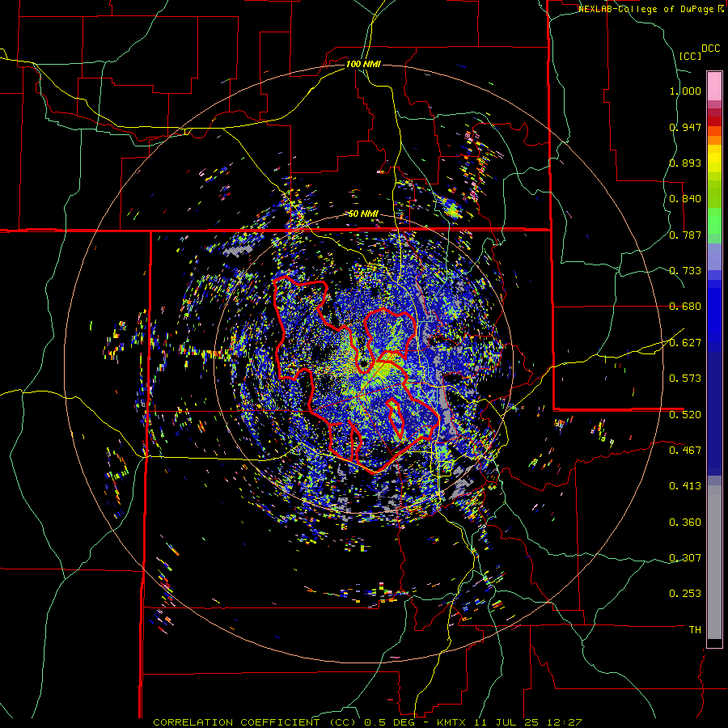This screenshot has width=728, height=728.
Task: Click the 0.893 legend value
Action: coord(685,163)
